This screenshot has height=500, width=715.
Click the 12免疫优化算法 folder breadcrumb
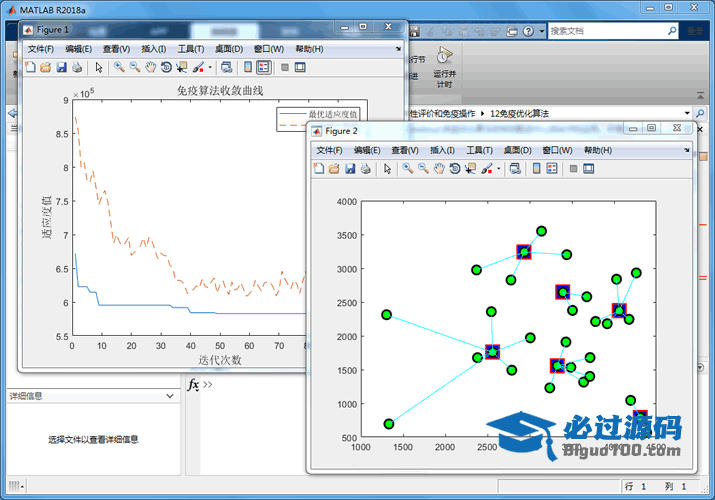[519, 114]
